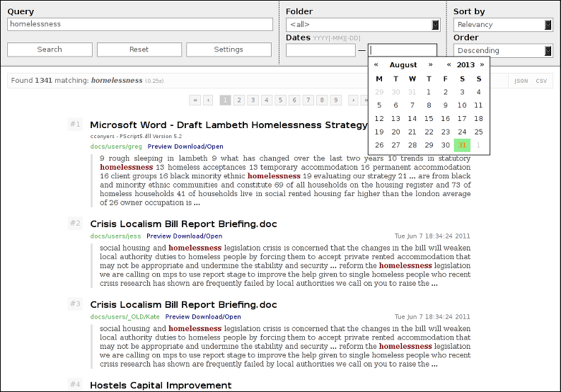Image resolution: width=561 pixels, height=392 pixels.
Task: Export results as JSON
Action: tap(521, 81)
